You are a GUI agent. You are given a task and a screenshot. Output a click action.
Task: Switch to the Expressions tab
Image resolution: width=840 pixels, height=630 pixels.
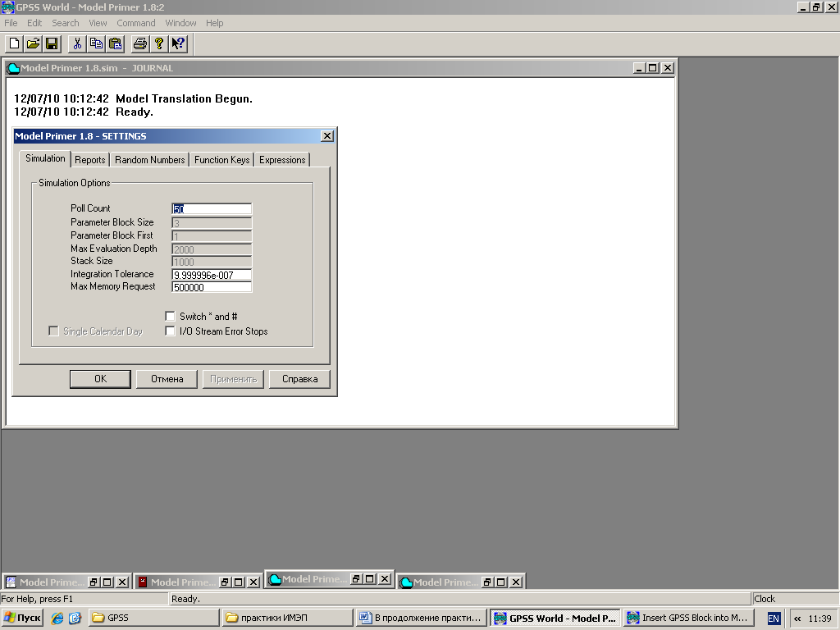pos(282,160)
